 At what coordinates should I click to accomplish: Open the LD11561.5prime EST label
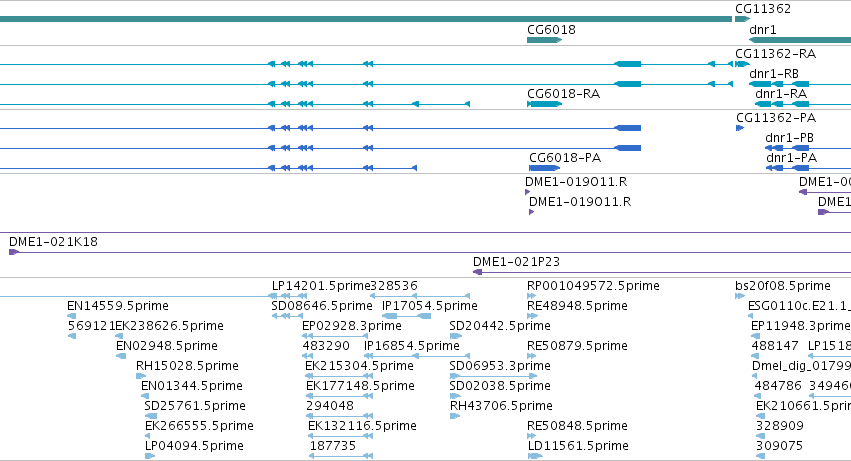(578, 446)
